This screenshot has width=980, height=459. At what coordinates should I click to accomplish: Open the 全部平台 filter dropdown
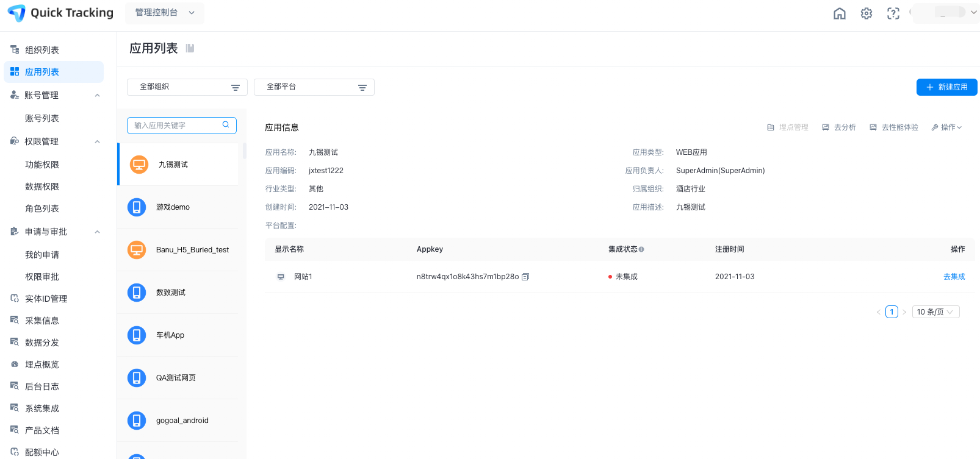tap(314, 87)
